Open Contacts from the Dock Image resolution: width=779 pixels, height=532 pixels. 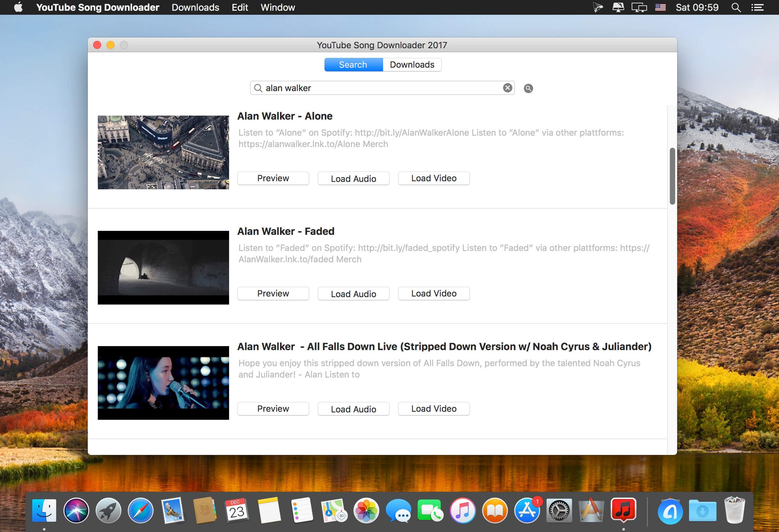[205, 511]
